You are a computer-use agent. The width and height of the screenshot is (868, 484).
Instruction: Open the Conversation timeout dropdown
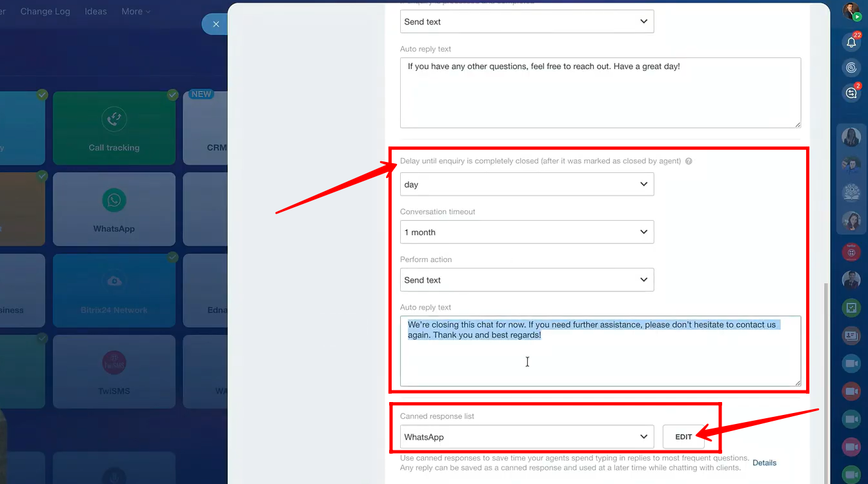tap(527, 232)
